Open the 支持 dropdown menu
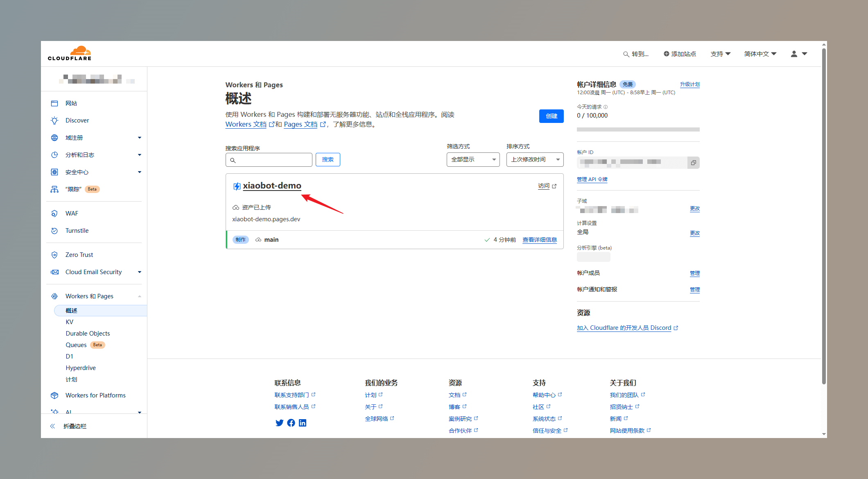 (x=720, y=54)
